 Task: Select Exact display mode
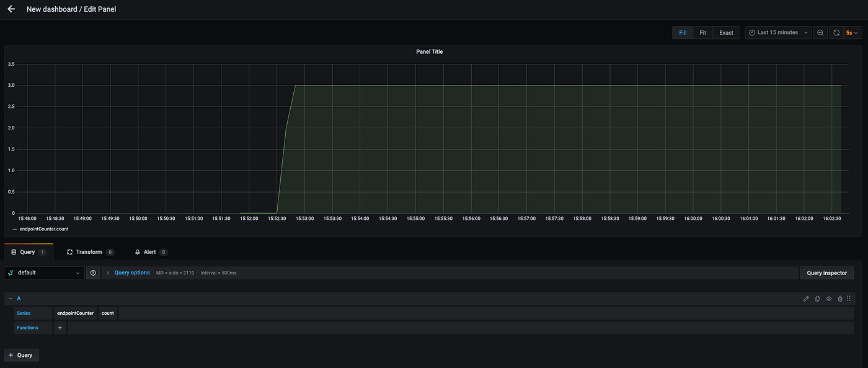(x=726, y=32)
